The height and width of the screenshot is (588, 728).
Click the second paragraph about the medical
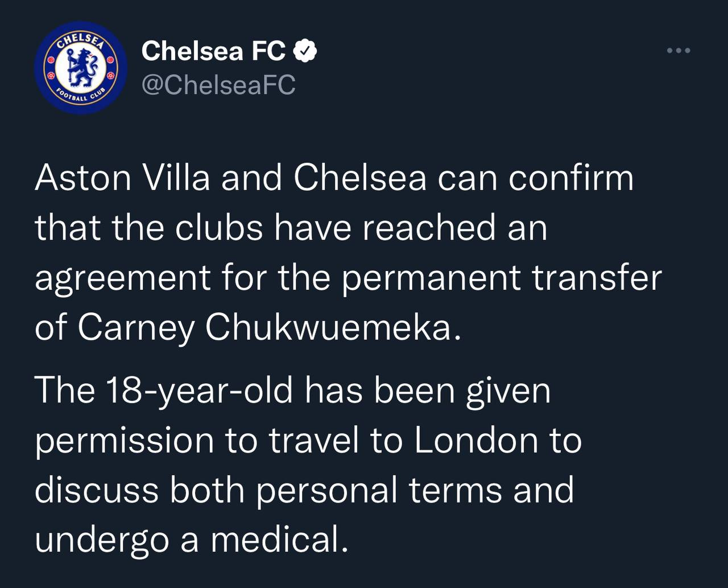(307, 464)
